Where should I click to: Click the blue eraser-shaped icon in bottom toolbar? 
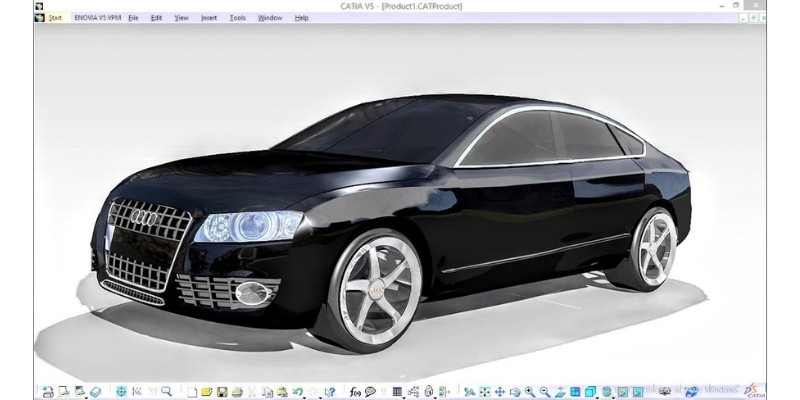click(x=95, y=392)
